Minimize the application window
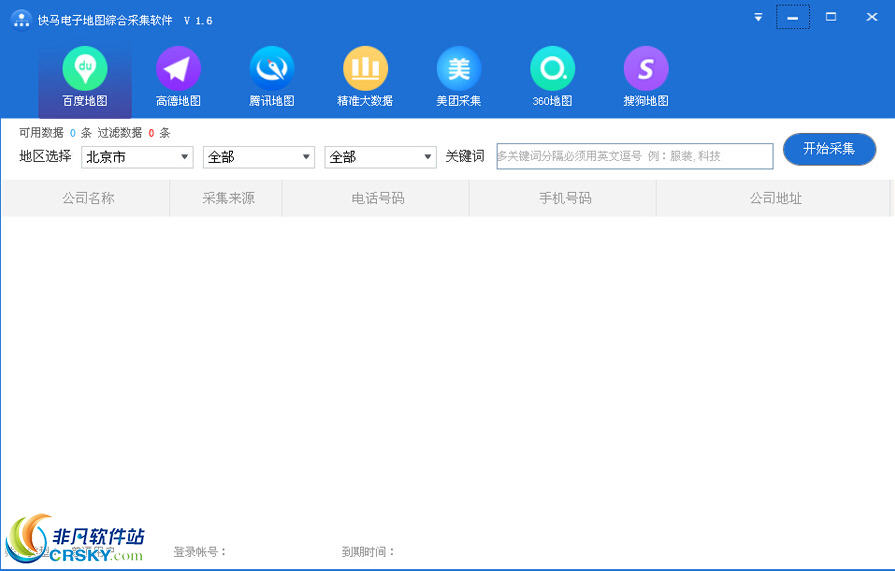 792,17
